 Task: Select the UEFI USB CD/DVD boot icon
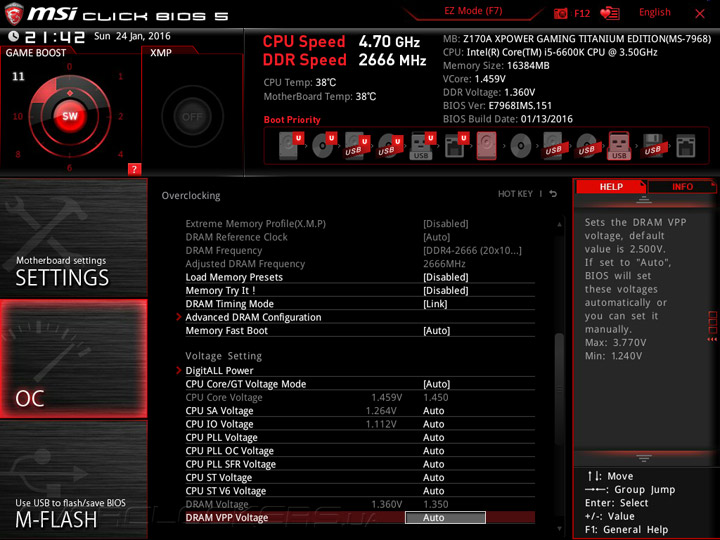coord(390,146)
